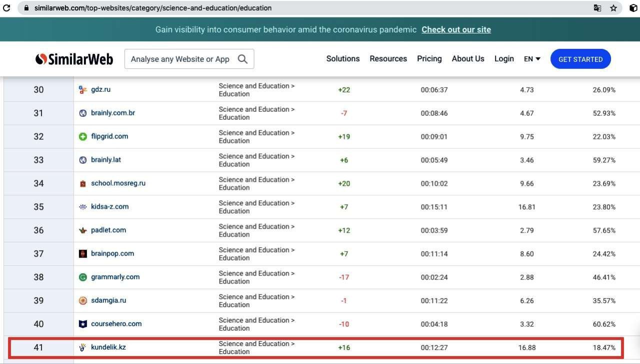Image resolution: width=640 pixels, height=364 pixels.
Task: Select the +20 change for school.mosreg.ru
Action: pos(344,184)
